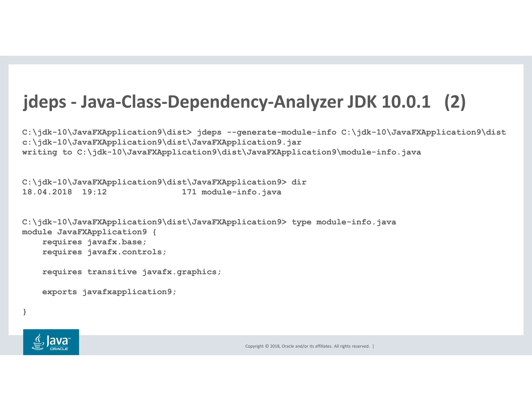Click the closing curly brace
The image size is (532, 411).
tap(25, 311)
